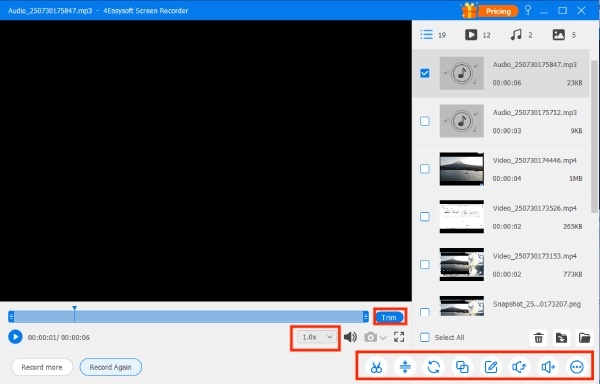The image size is (600, 384).
Task: Open the 1.0x playback speed dropdown
Action: pyautogui.click(x=316, y=337)
